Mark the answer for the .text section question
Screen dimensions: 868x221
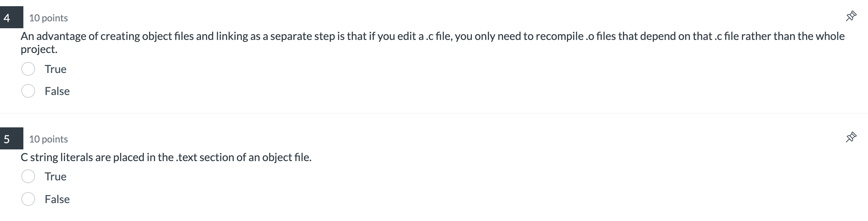click(29, 176)
